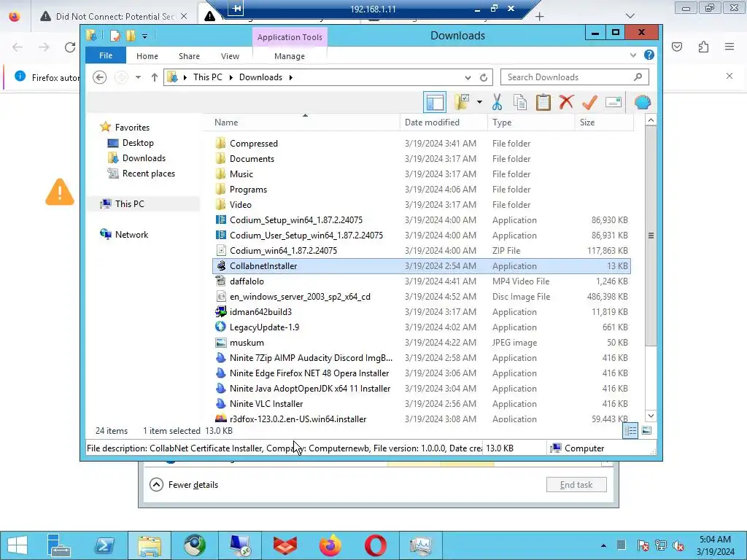
Task: Open Firefox from the taskbar
Action: pyautogui.click(x=330, y=545)
